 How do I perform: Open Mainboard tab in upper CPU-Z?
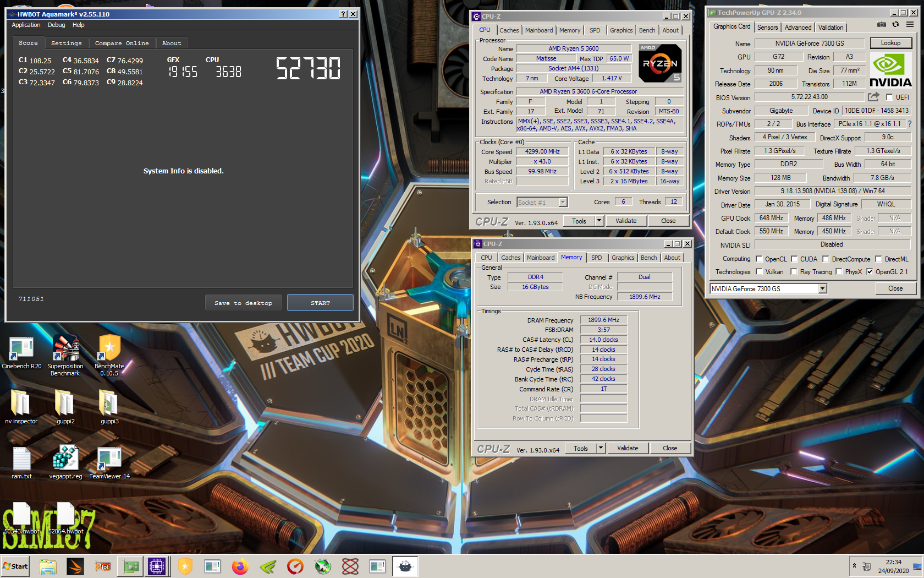(x=538, y=30)
